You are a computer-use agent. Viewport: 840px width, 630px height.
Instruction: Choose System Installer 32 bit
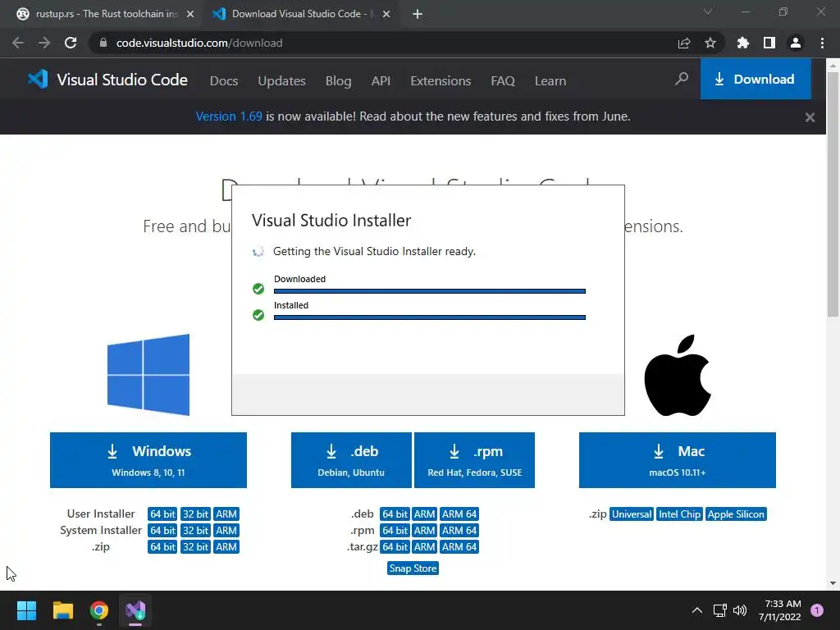tap(195, 531)
